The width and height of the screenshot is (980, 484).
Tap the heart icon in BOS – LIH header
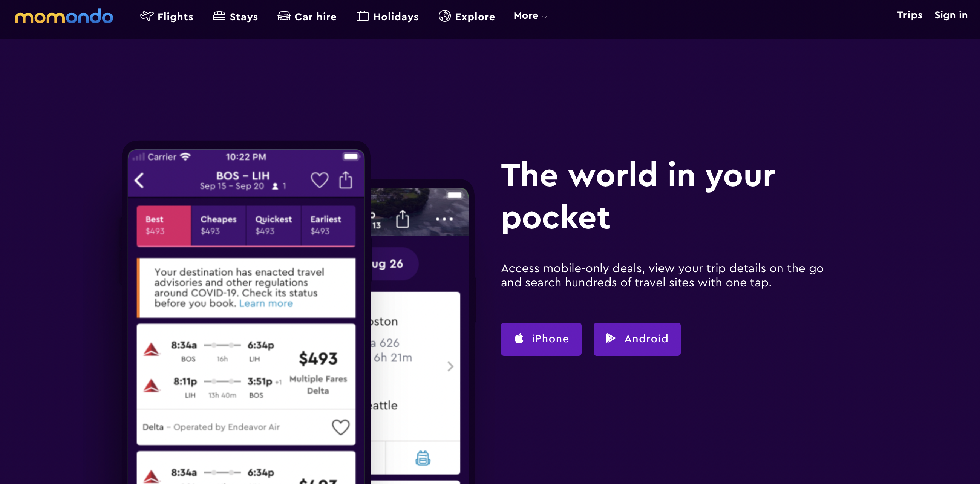[x=319, y=179]
